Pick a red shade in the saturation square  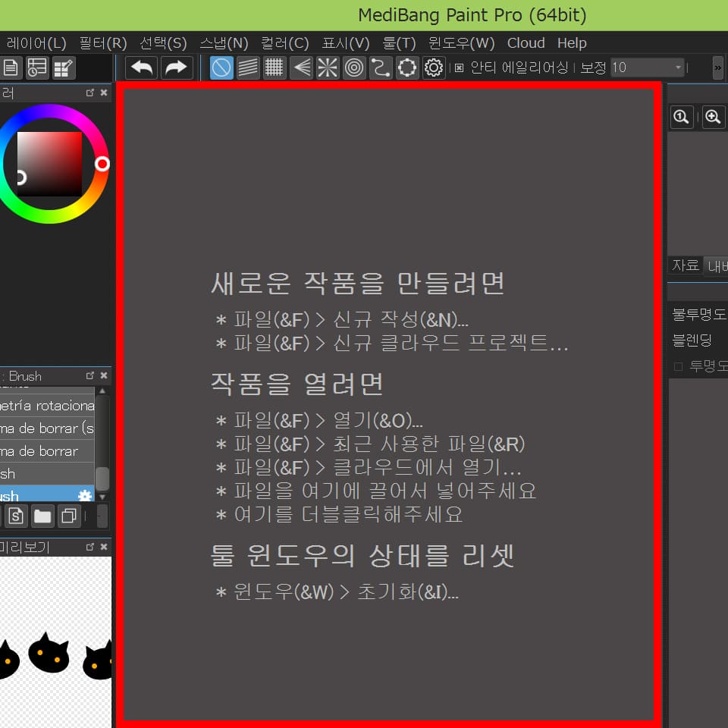coord(50,164)
